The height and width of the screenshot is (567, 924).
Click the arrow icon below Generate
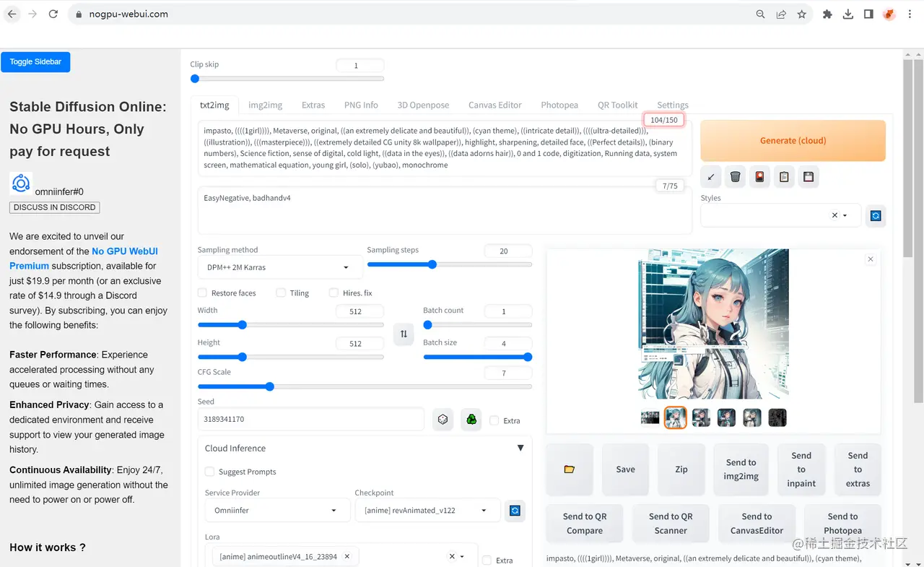711,177
